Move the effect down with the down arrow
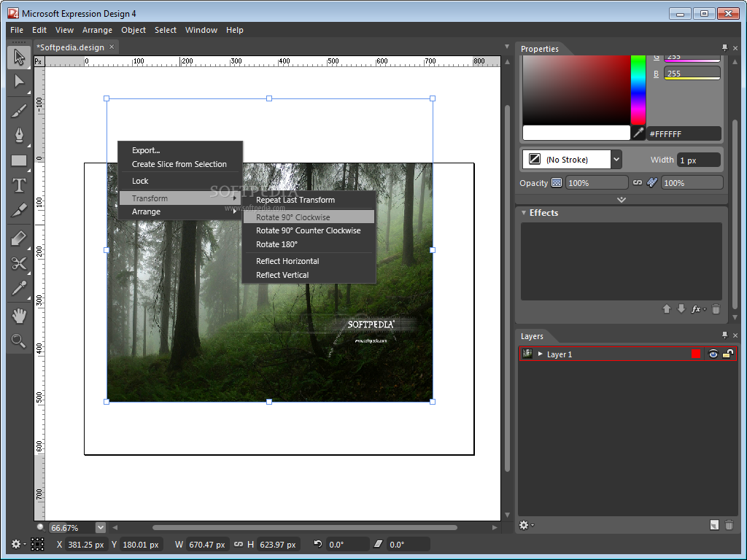747x560 pixels. pos(681,309)
